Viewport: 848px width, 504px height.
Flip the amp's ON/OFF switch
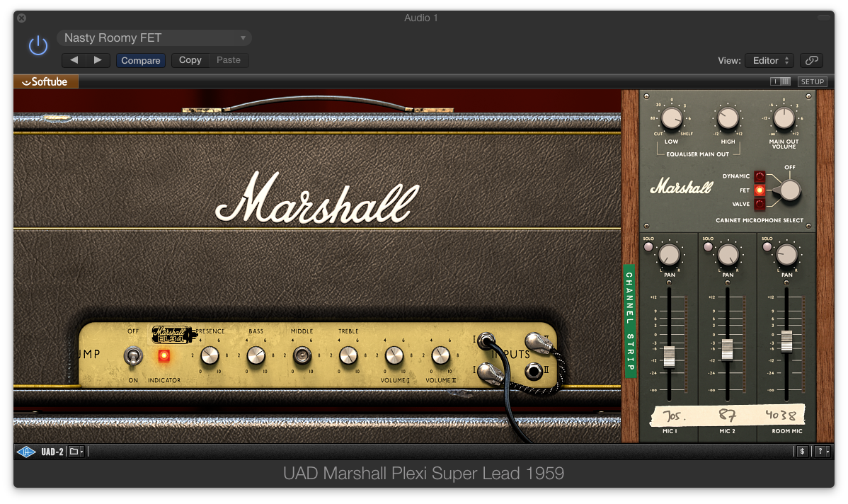coord(132,356)
